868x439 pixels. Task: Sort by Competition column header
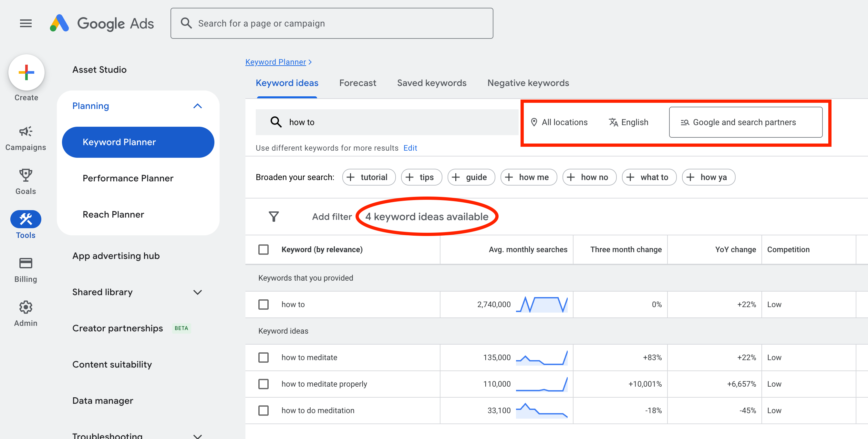point(788,249)
